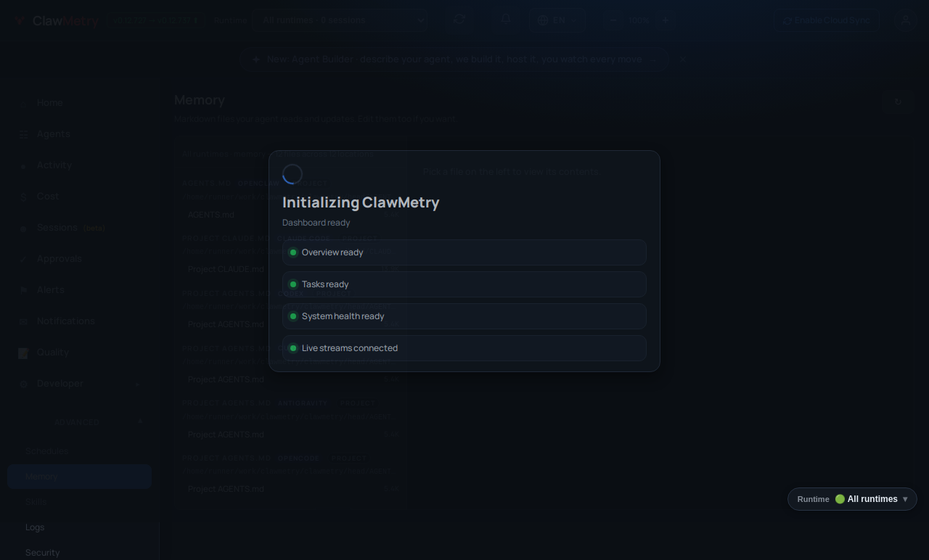Open Project AGENTS.md under the Antigravity heading
The height and width of the screenshot is (560, 929).
293,435
